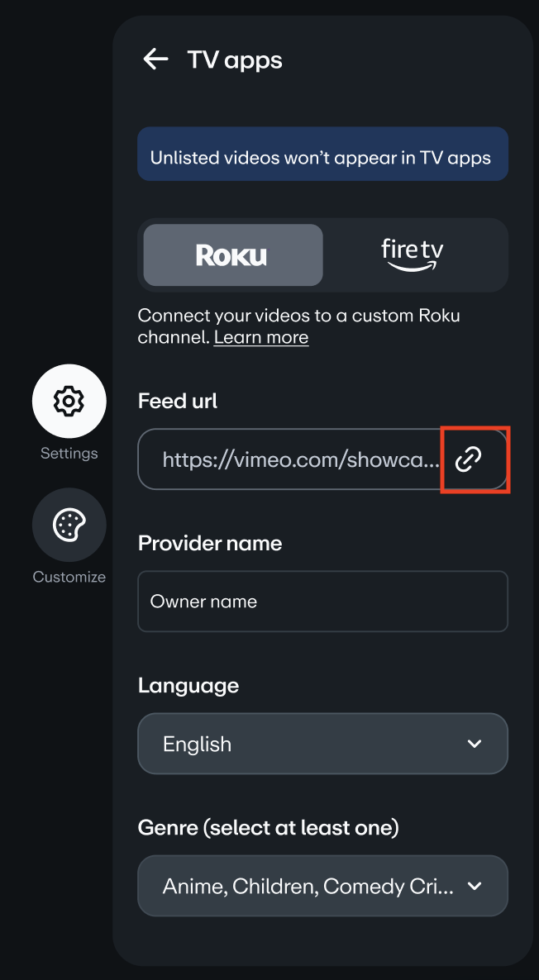
Task: Focus the Provider name input field
Action: (322, 602)
